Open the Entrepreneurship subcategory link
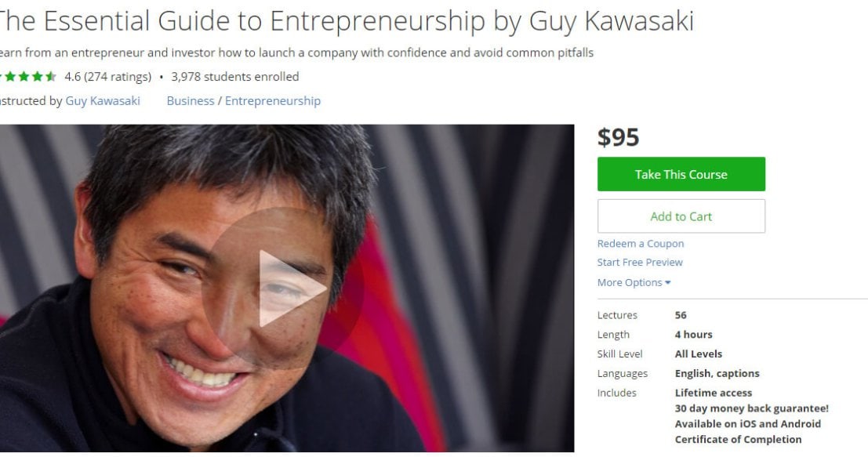 (x=272, y=100)
